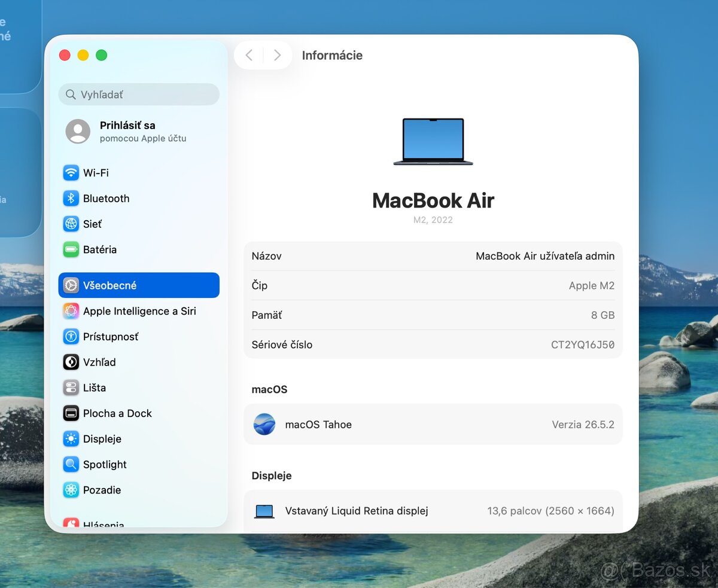Click the Displeje section heading
Viewport: 718px width, 588px height.
click(272, 476)
